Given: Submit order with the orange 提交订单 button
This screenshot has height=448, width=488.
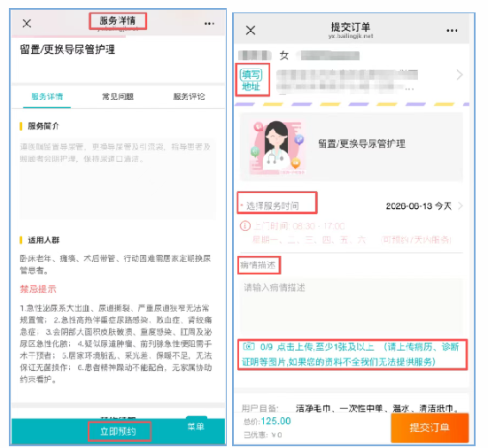Looking at the screenshot, I should point(430,428).
